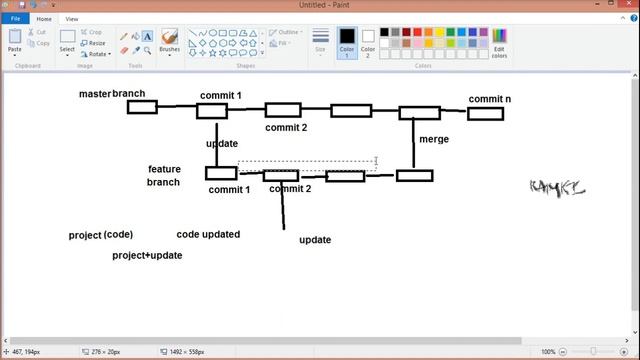Choose the Triangle shape
This screenshot has height=360, width=640.
tap(253, 33)
